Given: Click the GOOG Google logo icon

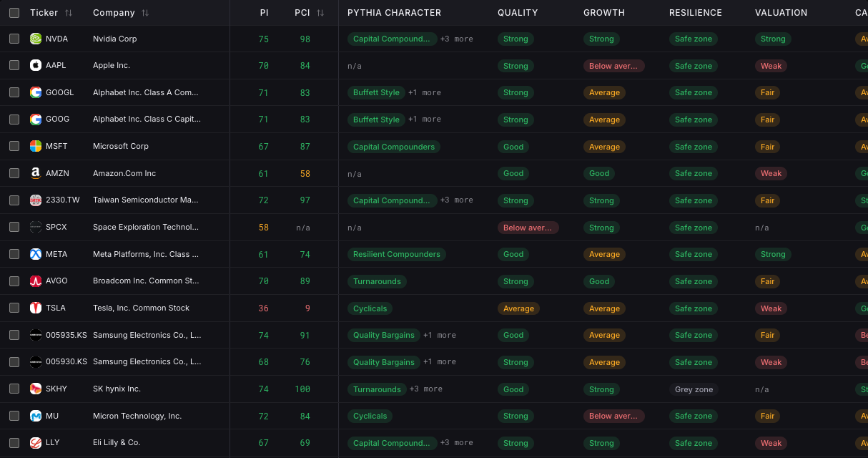Looking at the screenshot, I should click(x=36, y=120).
